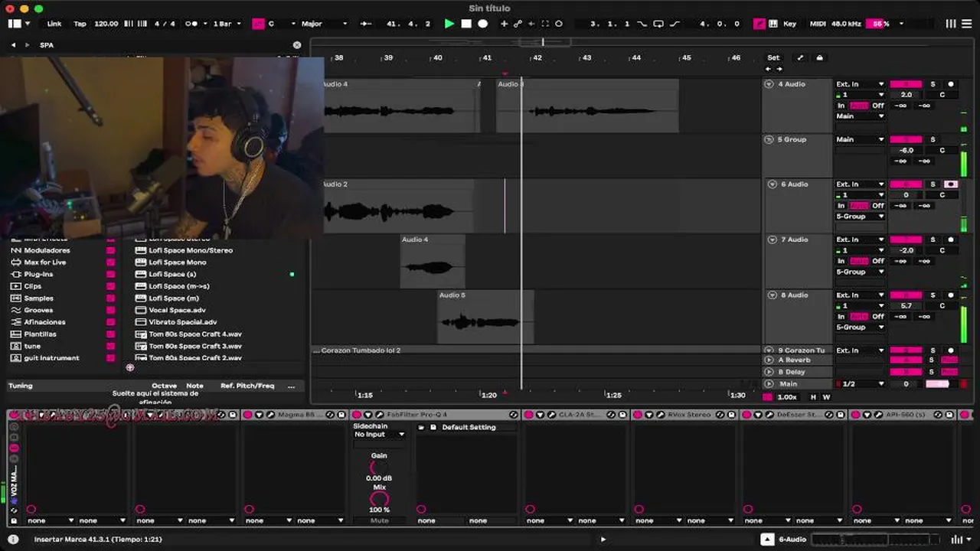Toggle the pink Draw Mode pencil icon
The width and height of the screenshot is (980, 551).
tap(759, 24)
